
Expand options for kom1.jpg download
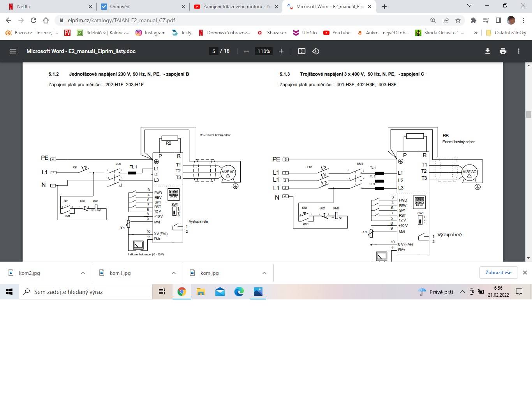coord(174,273)
